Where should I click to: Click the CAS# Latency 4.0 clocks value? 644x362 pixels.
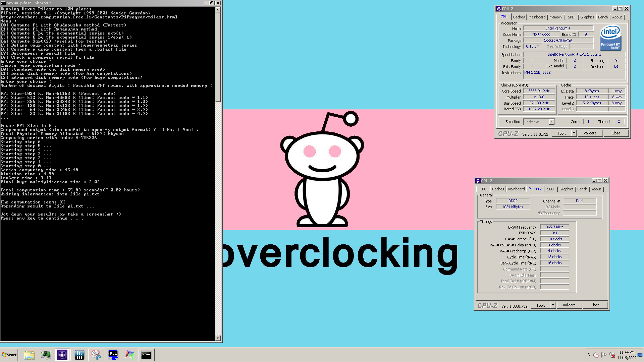pos(554,239)
